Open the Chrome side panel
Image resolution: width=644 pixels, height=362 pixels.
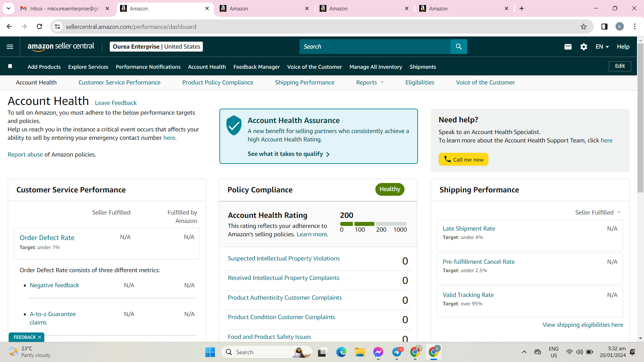click(604, 26)
